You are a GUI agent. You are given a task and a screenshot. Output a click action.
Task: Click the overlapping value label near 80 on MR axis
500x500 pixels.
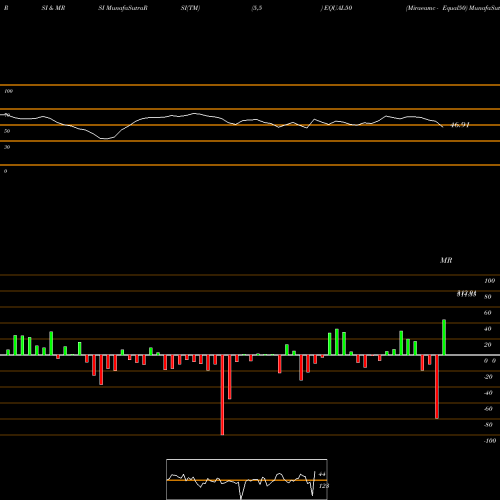466,294
